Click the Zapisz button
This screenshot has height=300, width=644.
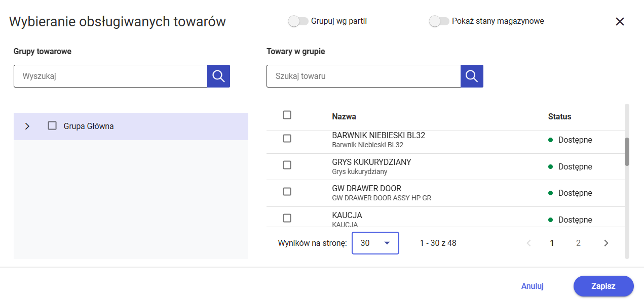(x=603, y=286)
